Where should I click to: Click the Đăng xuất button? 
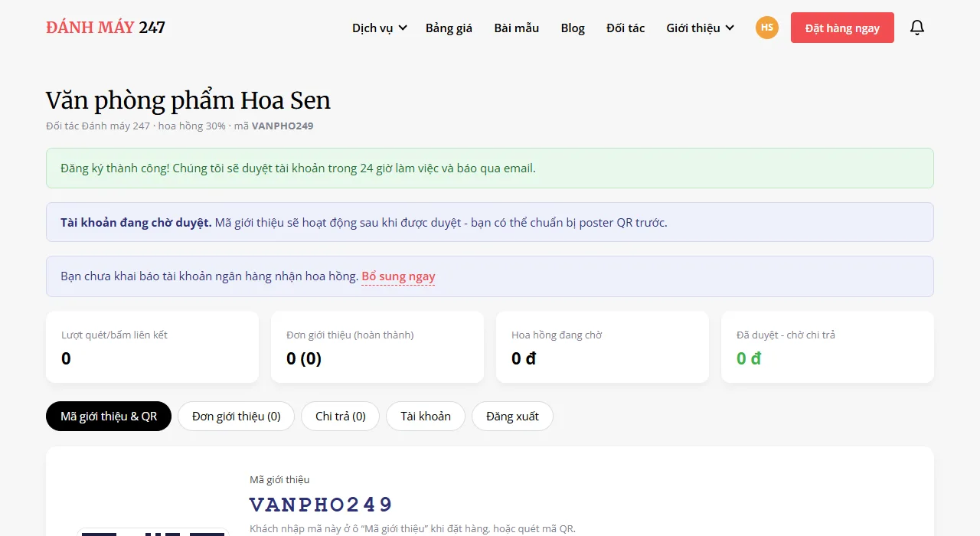click(x=512, y=417)
